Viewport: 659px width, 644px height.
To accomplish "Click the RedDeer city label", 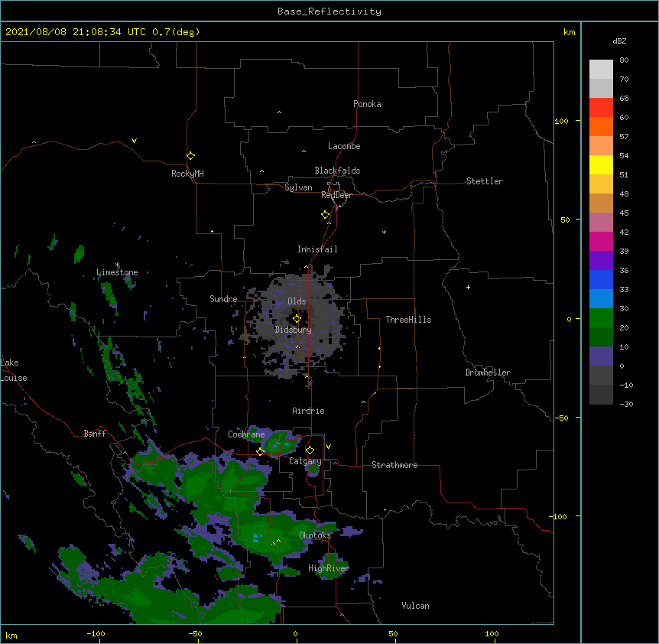I will tap(336, 195).
